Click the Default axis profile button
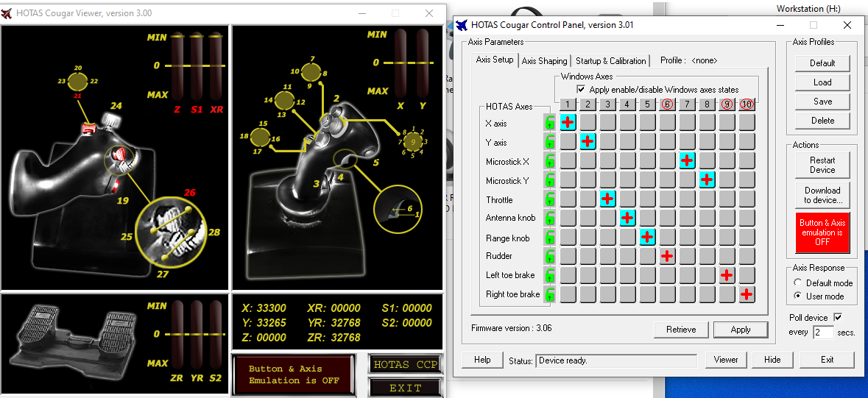 point(822,63)
